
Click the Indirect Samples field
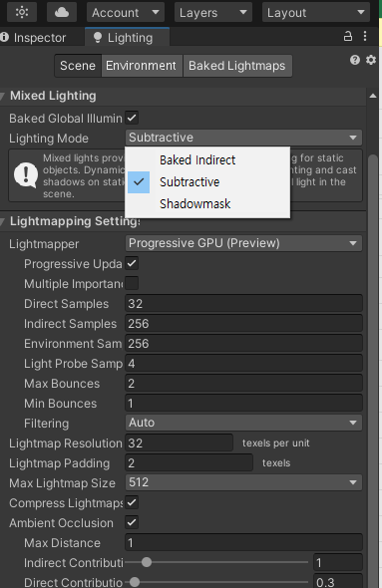pos(243,323)
